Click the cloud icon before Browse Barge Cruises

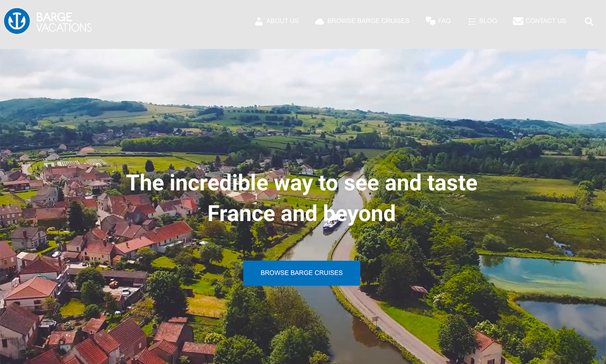[x=319, y=21]
